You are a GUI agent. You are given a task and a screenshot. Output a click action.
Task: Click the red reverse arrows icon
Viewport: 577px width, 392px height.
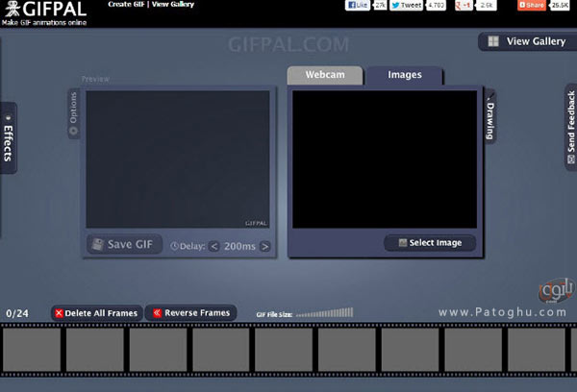point(157,312)
